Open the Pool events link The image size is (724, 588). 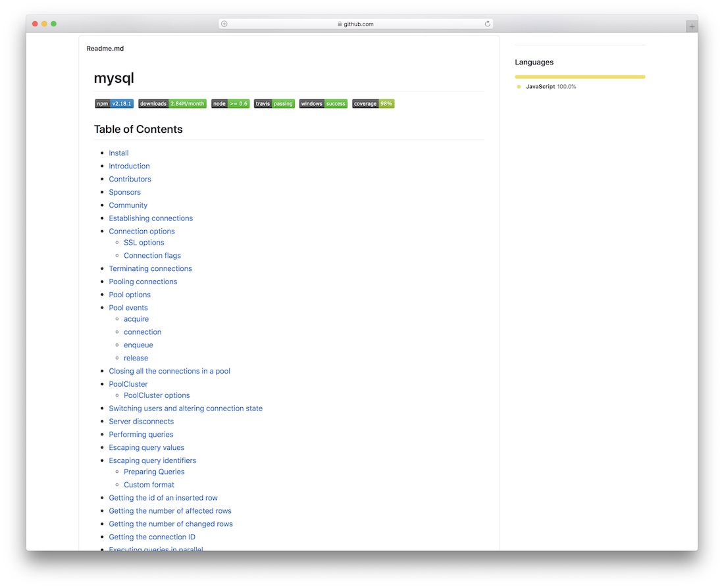pos(128,308)
